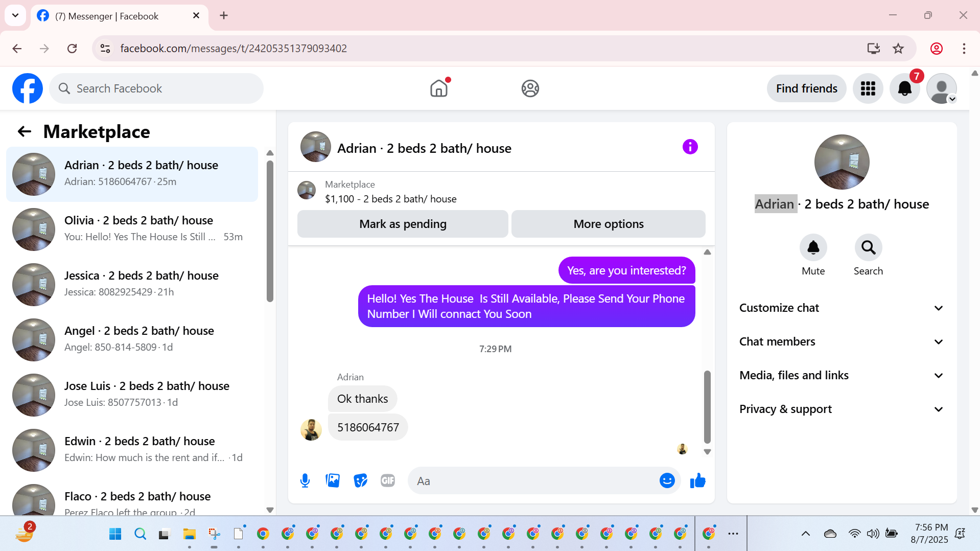Expand Media, files and links section

[x=841, y=376]
